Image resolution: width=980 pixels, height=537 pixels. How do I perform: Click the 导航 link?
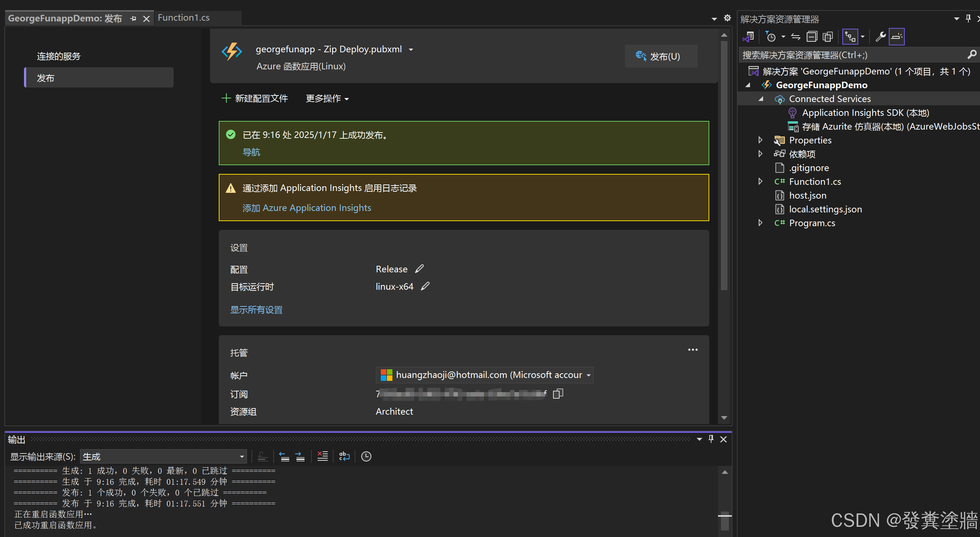[x=251, y=152]
